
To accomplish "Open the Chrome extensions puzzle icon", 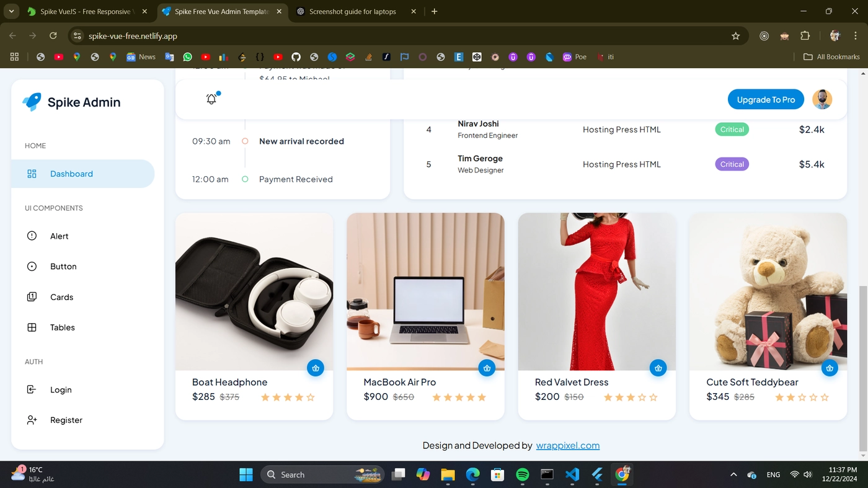I will (x=805, y=36).
